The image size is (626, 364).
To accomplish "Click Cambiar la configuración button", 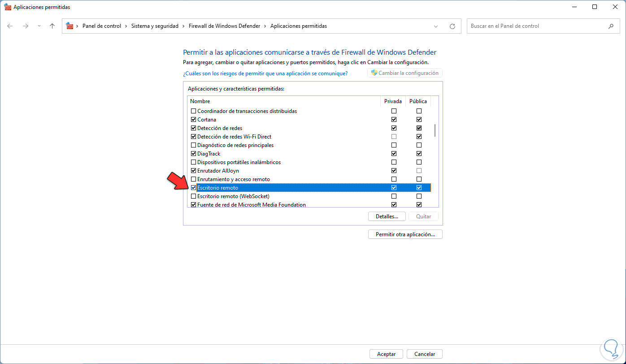I will [x=405, y=73].
